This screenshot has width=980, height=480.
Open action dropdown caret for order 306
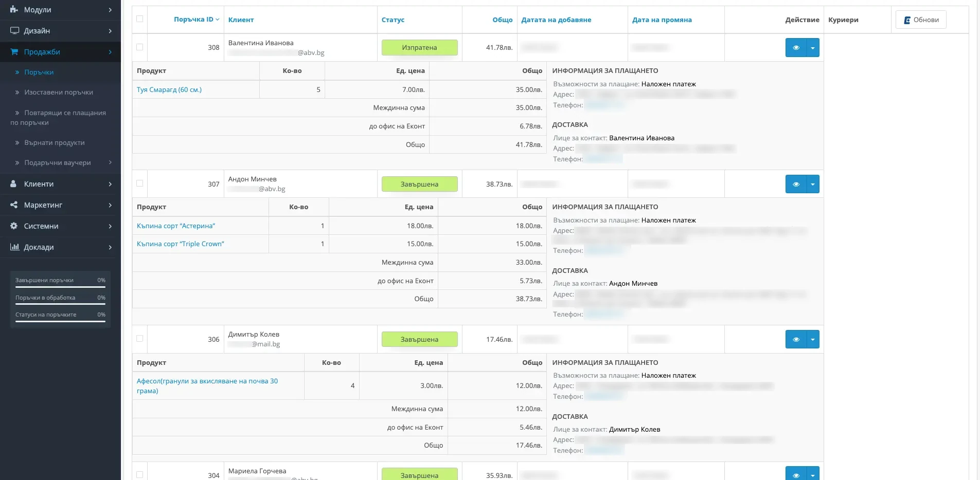pyautogui.click(x=813, y=339)
